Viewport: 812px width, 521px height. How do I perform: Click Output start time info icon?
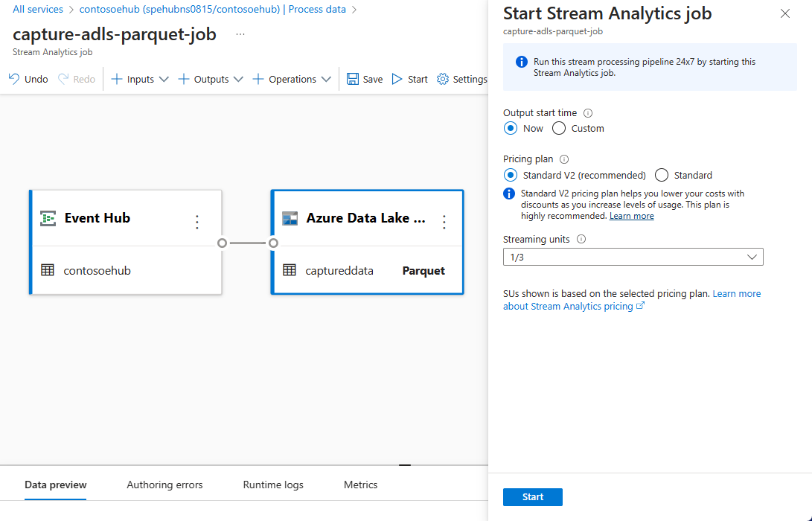coord(588,113)
